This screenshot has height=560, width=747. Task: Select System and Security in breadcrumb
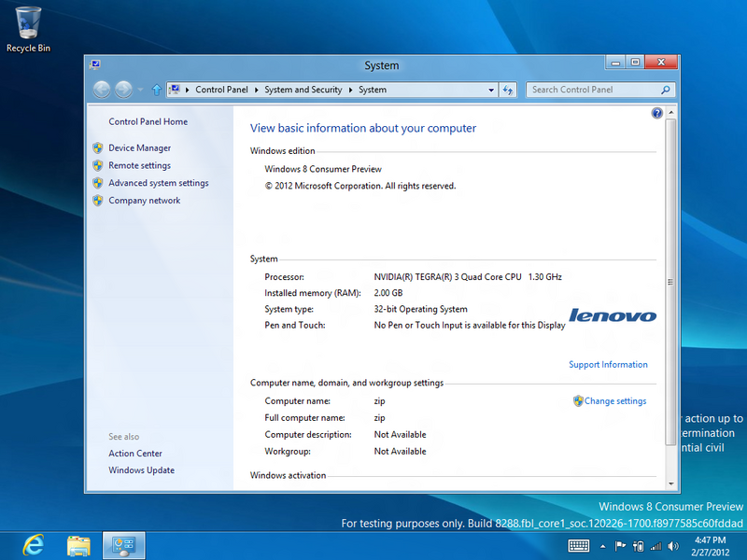[303, 91]
